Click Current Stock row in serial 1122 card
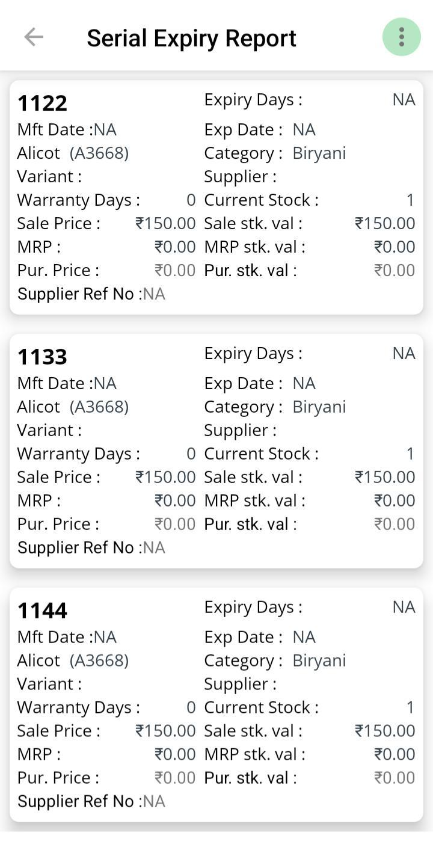Screen dimensions: 433x868 click(309, 200)
